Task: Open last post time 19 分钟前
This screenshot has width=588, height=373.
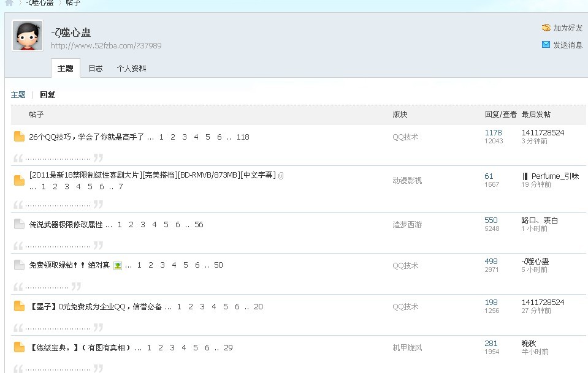Action: click(x=536, y=184)
